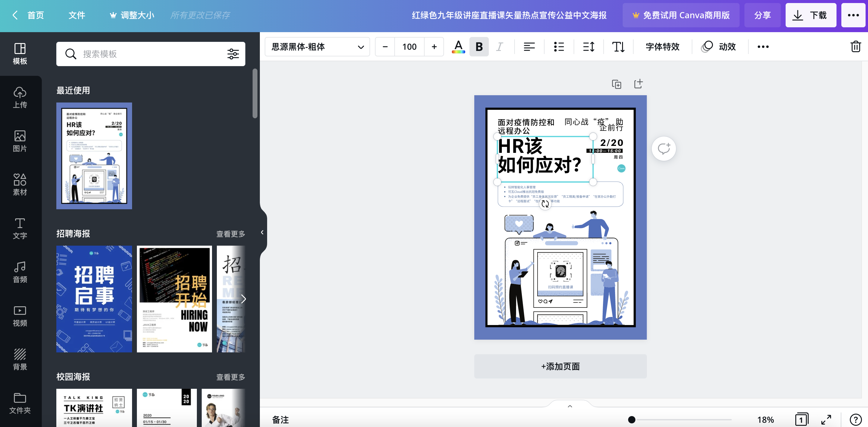Screen dimensions: 868x427
Task: Toggle vertical text direction button
Action: tap(618, 46)
